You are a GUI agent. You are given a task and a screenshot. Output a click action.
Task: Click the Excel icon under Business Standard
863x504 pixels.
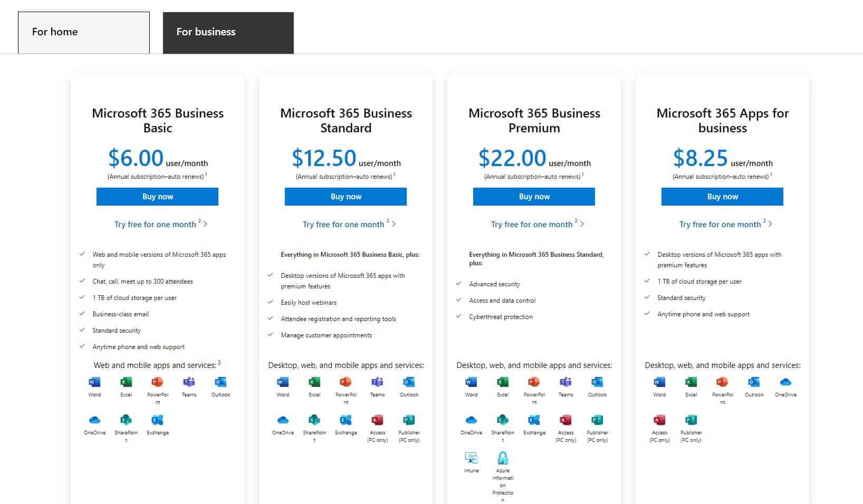pos(314,382)
